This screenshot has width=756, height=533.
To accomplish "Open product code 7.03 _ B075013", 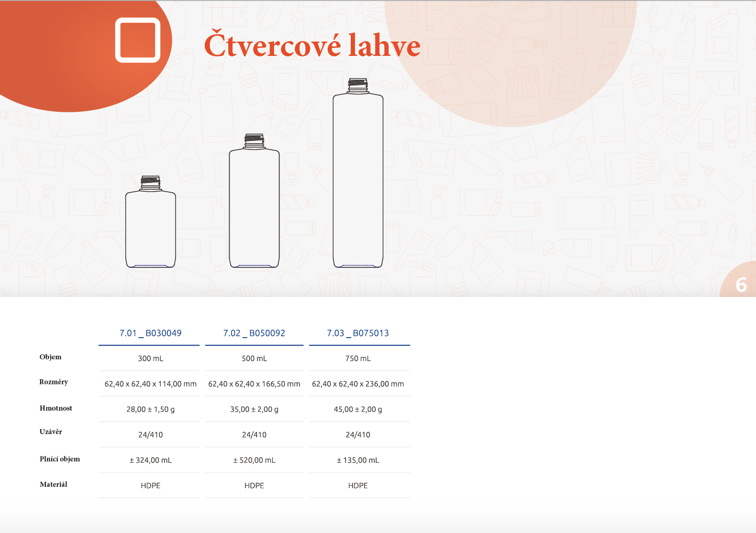I will 358,333.
